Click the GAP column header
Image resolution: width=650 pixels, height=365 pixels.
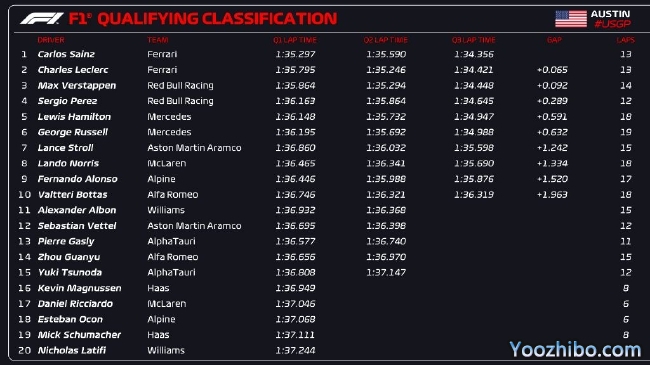(554, 40)
